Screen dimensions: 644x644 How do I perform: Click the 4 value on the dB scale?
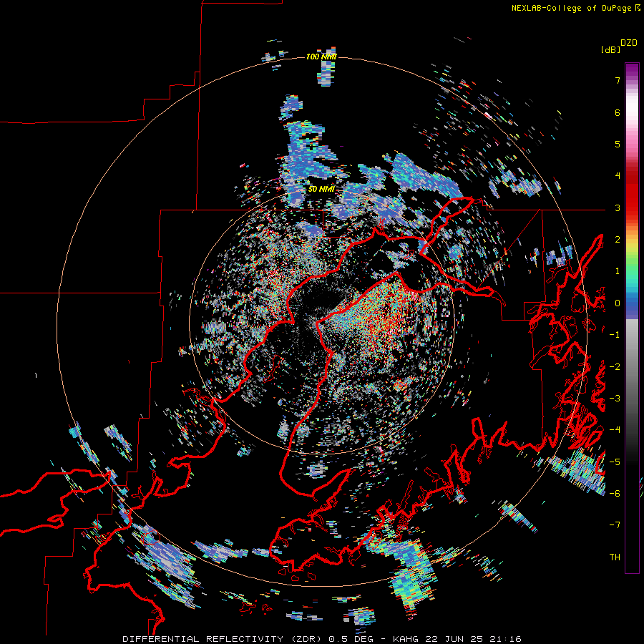point(618,176)
